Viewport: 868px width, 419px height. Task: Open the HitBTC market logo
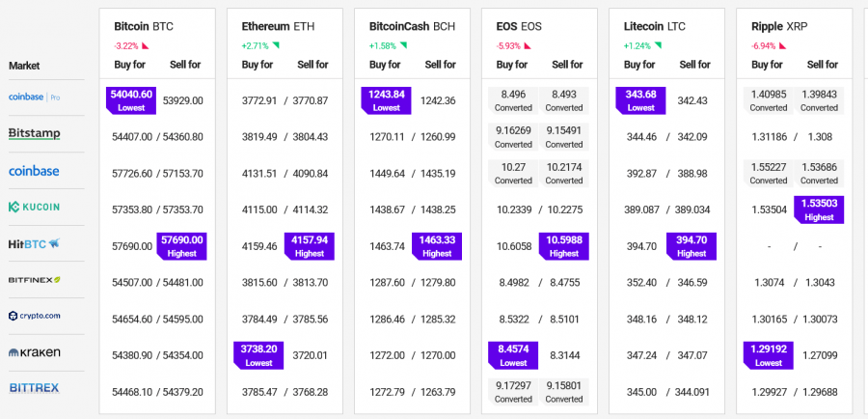click(35, 243)
